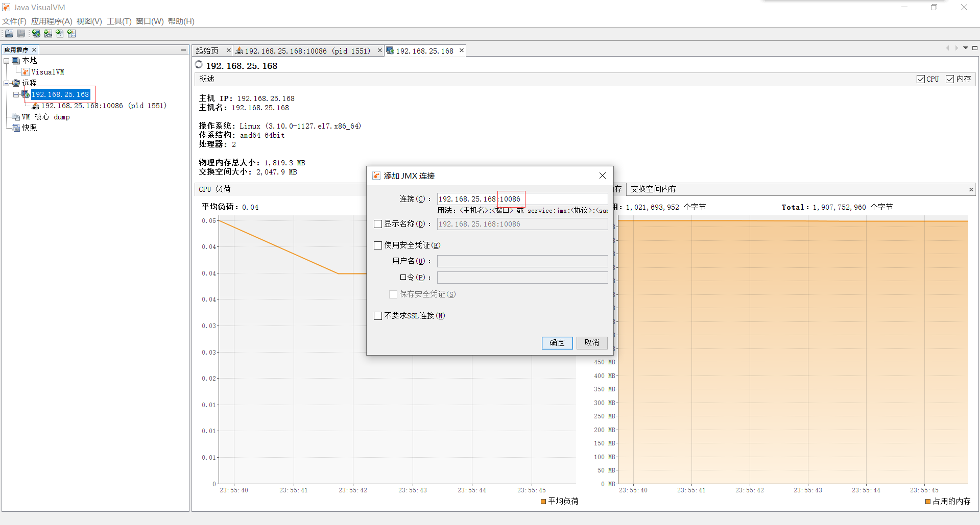Viewport: 980px width, 525px height.
Task: Toggle the CPU chart checkbox
Action: [x=921, y=79]
